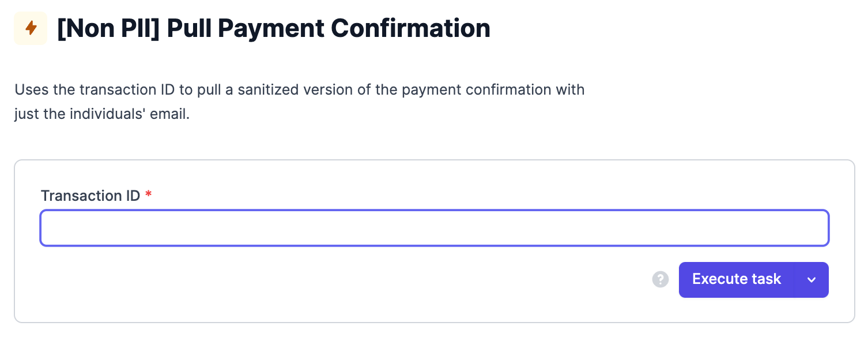Expand the chevron beside Execute task
The image size is (868, 352).
(x=812, y=280)
